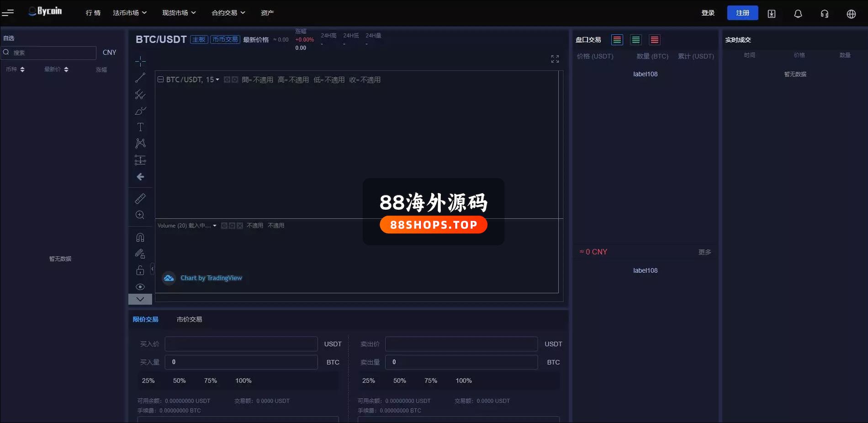This screenshot has height=423, width=868.
Task: Open the 行情 menu item
Action: click(x=93, y=13)
